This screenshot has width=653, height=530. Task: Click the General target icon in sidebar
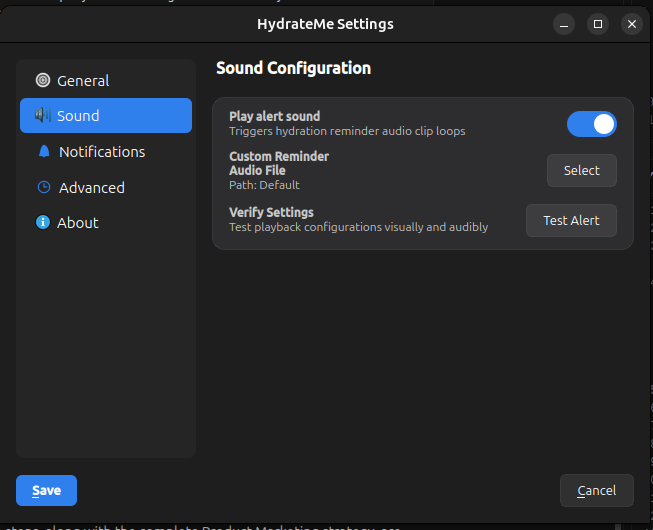(42, 80)
